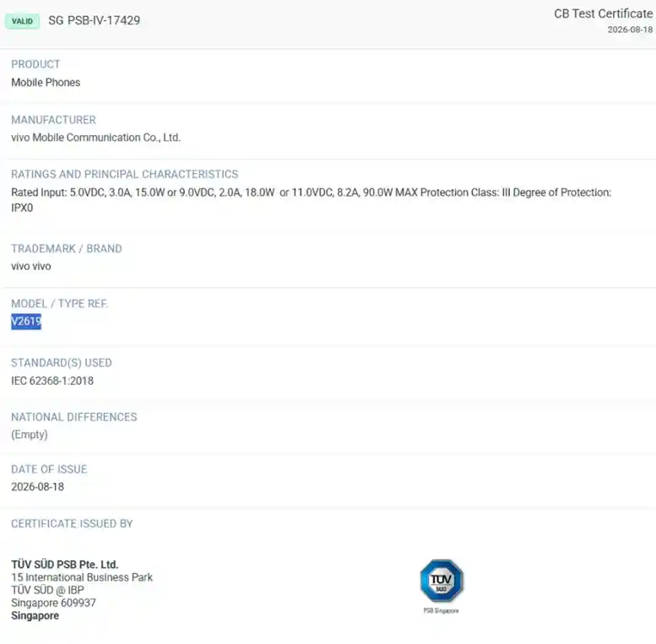Image resolution: width=656 pixels, height=644 pixels.
Task: Select vivo Mobile Communication Co., Ltd. text
Action: pyautogui.click(x=95, y=138)
